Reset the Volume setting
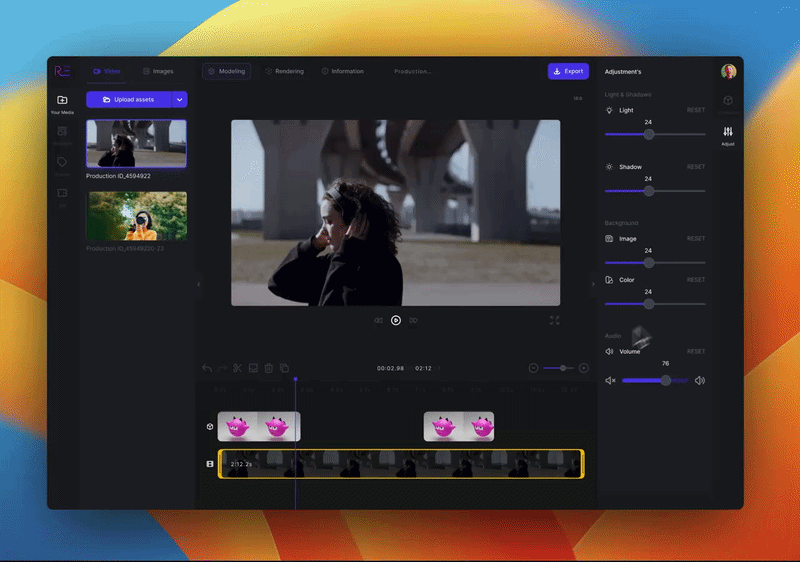The image size is (800, 562). tap(696, 351)
